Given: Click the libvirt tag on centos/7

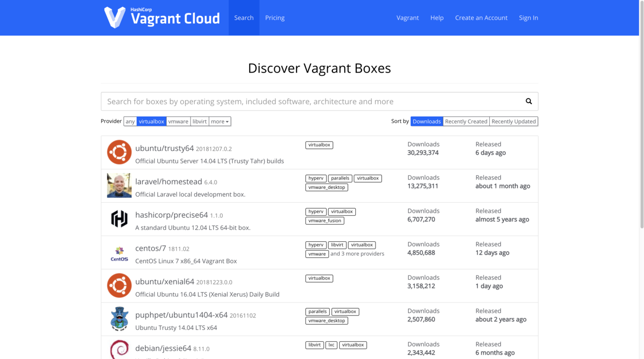Looking at the screenshot, I should [338, 245].
